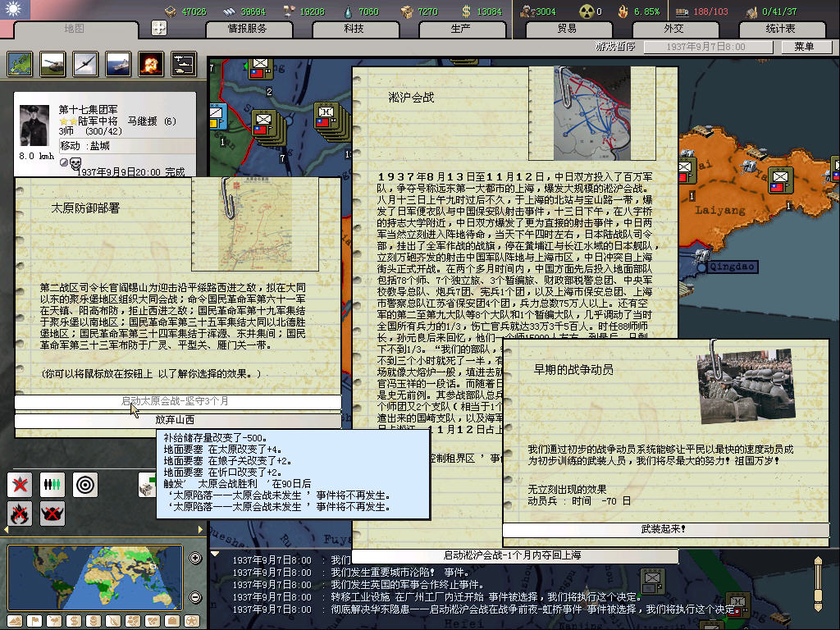This screenshot has height=630, width=840.
Task: Select the dollar sign economic map mode
Action: 74,621
